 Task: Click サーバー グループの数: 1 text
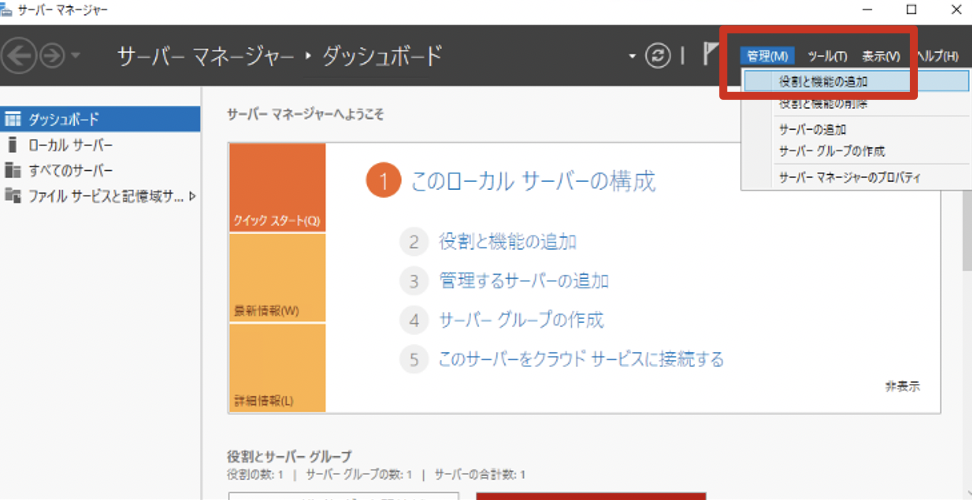tap(359, 475)
